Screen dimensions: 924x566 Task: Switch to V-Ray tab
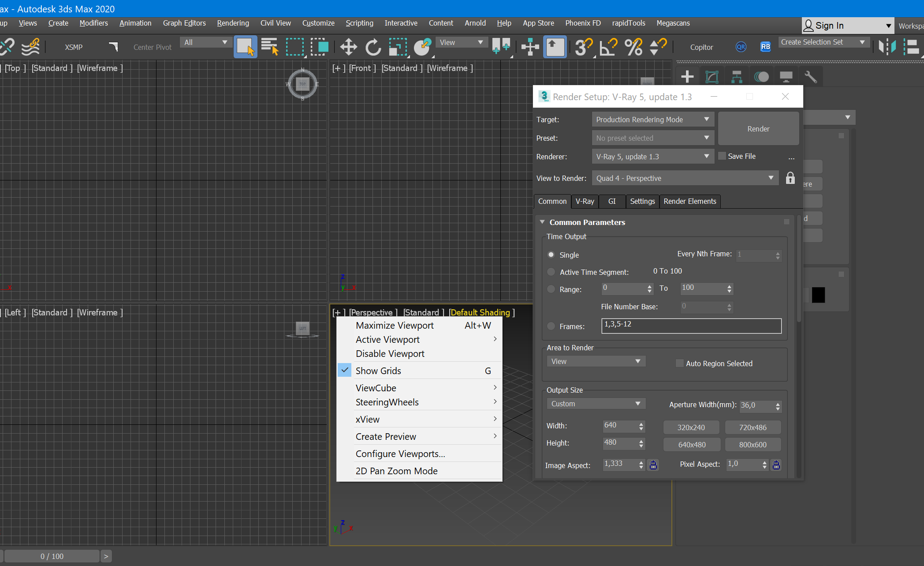coord(585,201)
